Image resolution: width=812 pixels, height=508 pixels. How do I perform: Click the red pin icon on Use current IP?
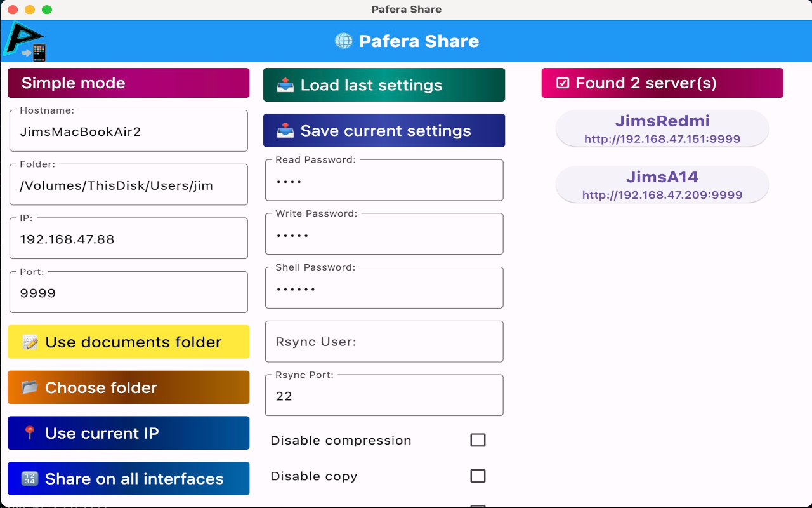click(x=30, y=434)
